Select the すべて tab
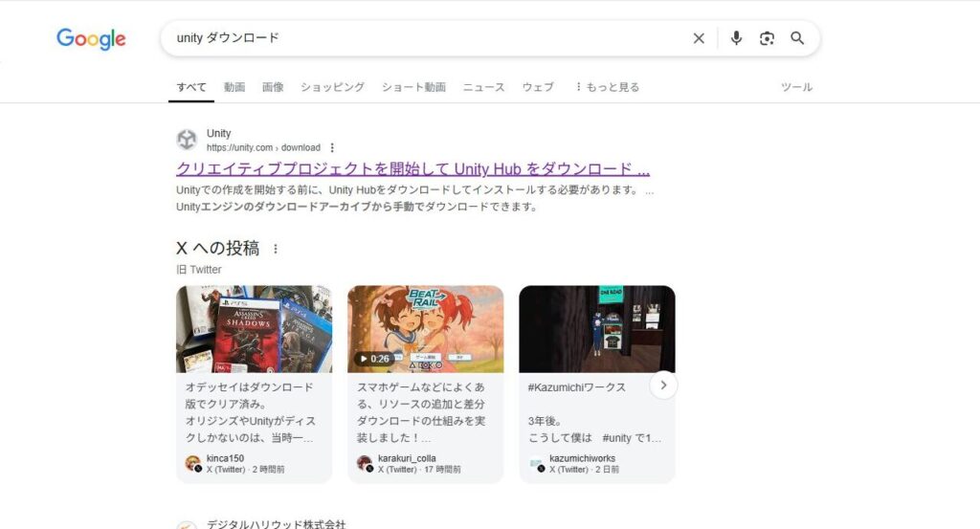Screen dimensions: 980x529 click(x=191, y=87)
